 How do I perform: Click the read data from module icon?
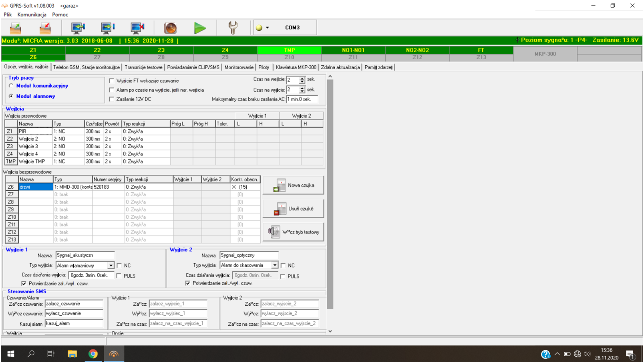78,28
